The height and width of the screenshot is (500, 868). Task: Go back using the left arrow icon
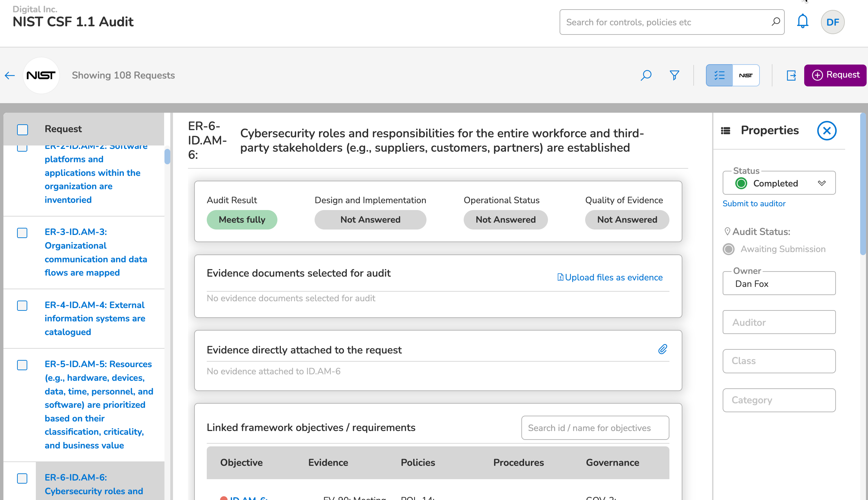[10, 75]
